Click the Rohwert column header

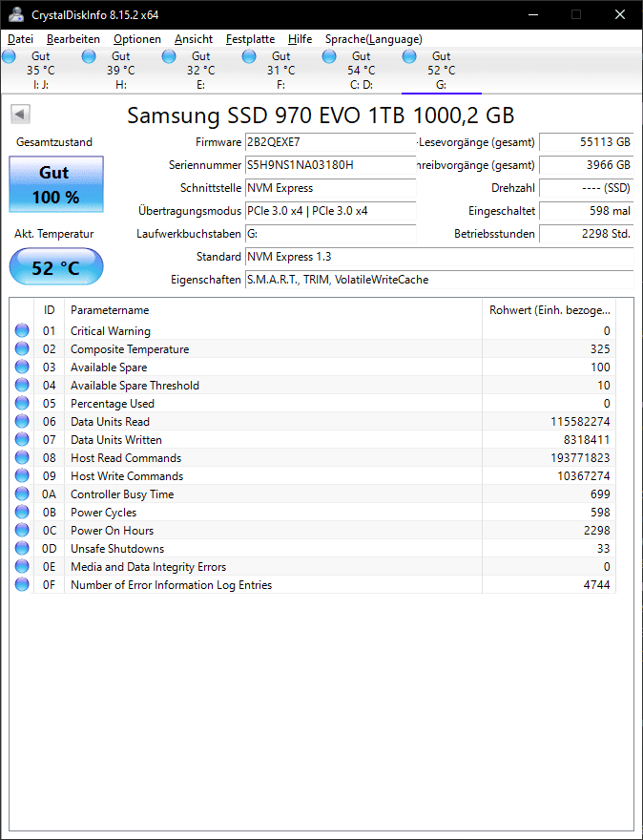pos(550,310)
